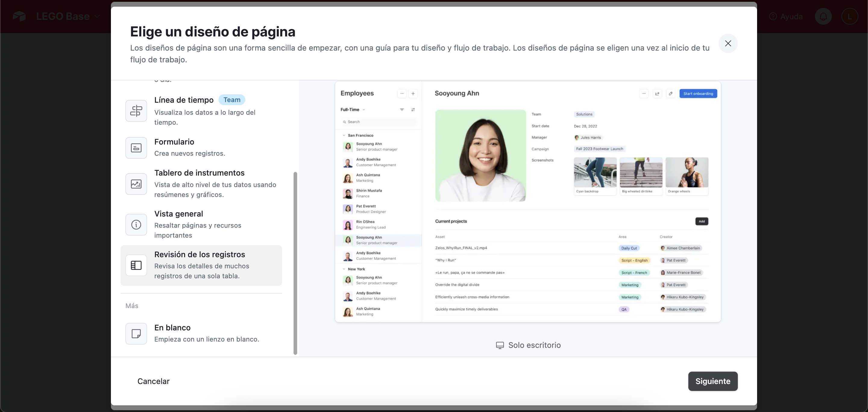Viewport: 868px width, 412px height.
Task: Click the Línea de tiempo layout icon
Action: click(136, 111)
